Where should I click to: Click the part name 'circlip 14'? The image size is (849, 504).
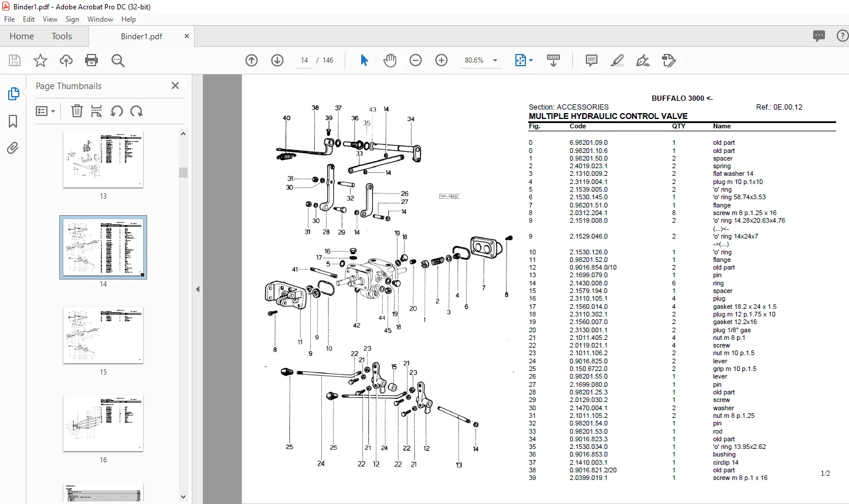[726, 462]
